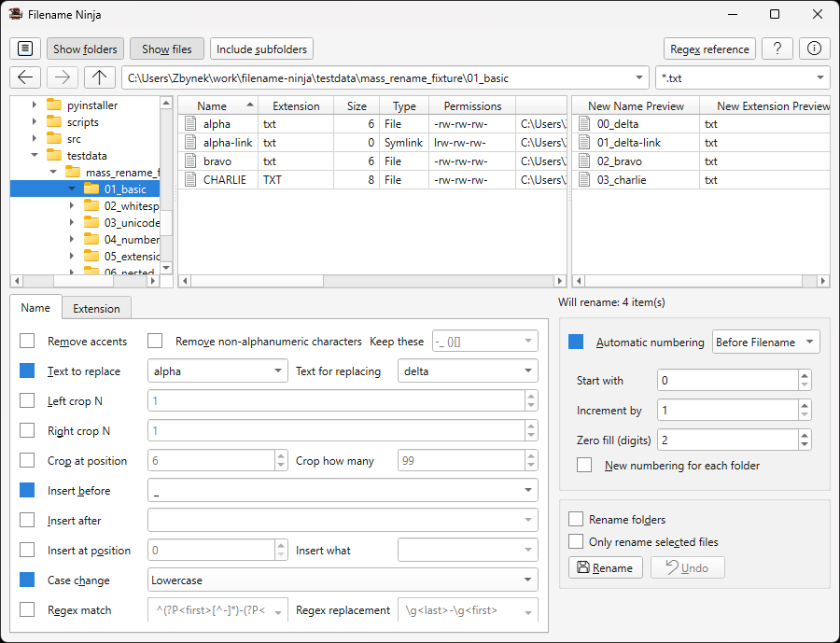Check New numbering for each folder
This screenshot has height=643, width=840.
tap(586, 465)
